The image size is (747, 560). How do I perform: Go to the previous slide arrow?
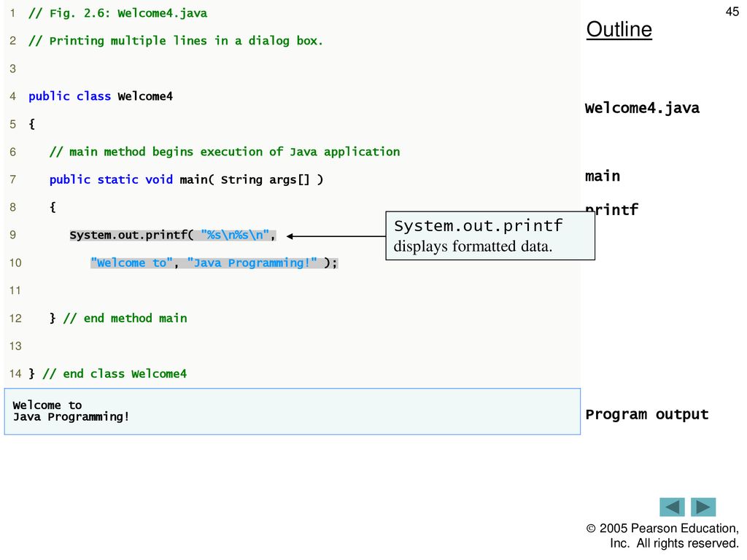pos(672,507)
